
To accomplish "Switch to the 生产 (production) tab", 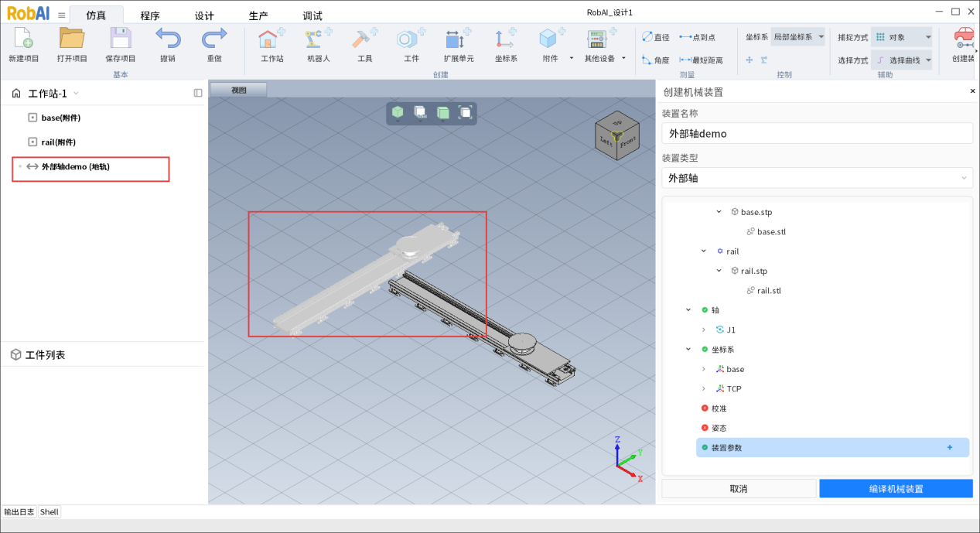I will pos(258,15).
